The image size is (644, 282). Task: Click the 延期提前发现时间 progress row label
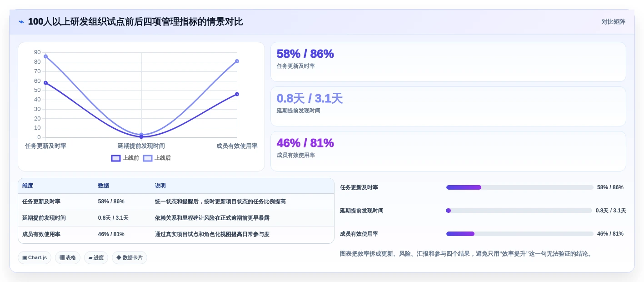pyautogui.click(x=362, y=211)
